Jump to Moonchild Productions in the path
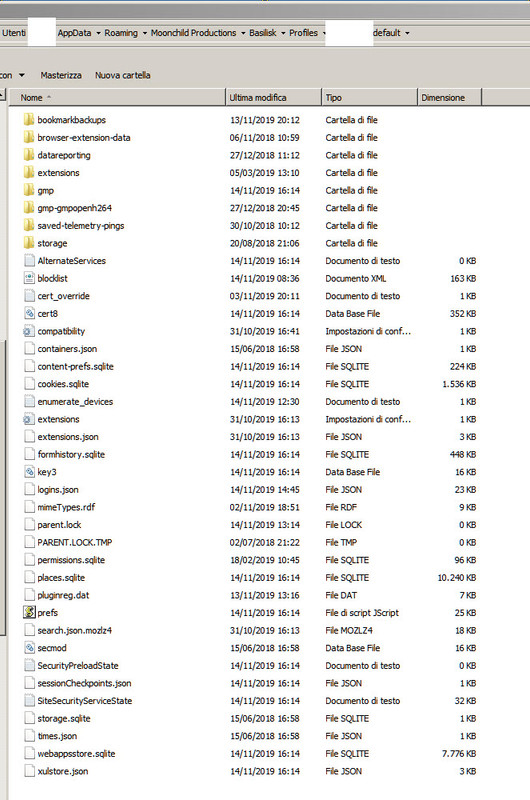Screen dimensions: 530x800 [x=193, y=33]
